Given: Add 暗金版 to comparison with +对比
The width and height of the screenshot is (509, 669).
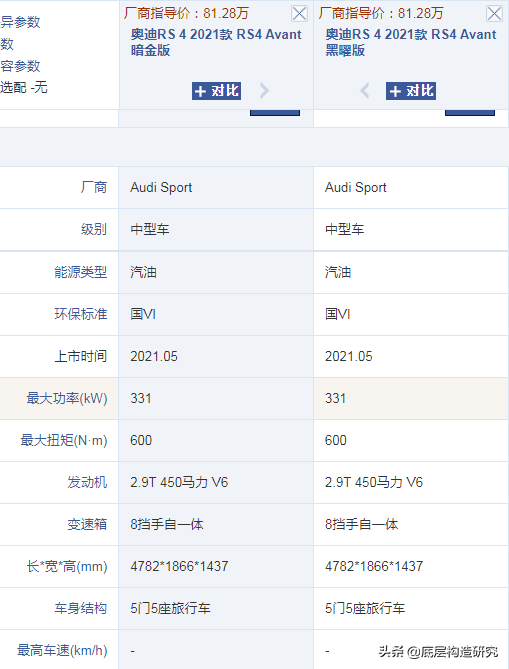Looking at the screenshot, I should point(216,91).
